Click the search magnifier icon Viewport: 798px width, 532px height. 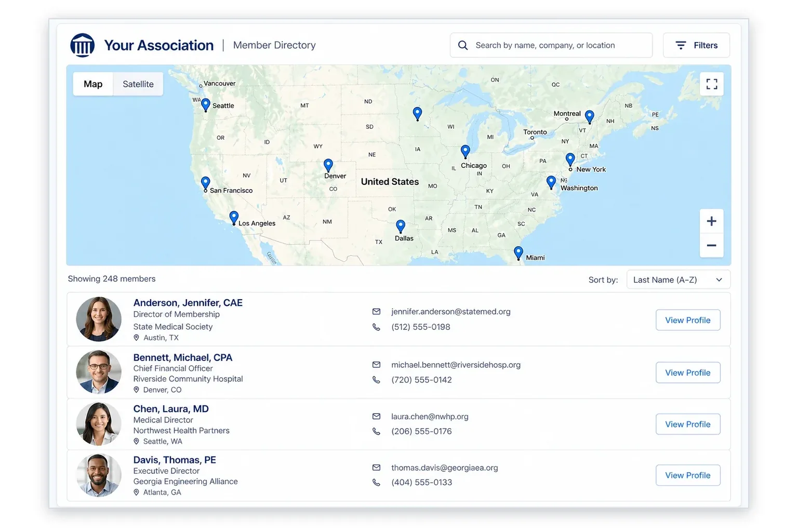pyautogui.click(x=463, y=45)
